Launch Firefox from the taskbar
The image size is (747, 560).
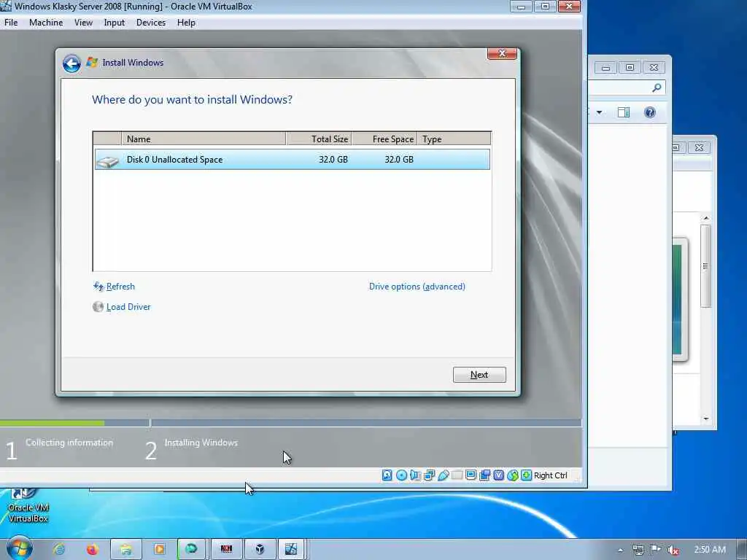92,550
